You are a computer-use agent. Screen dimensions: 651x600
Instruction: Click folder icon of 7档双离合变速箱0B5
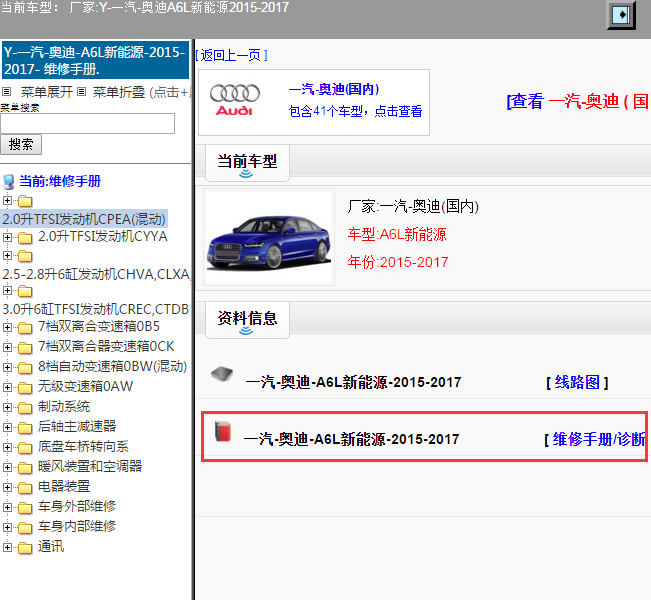click(25, 328)
